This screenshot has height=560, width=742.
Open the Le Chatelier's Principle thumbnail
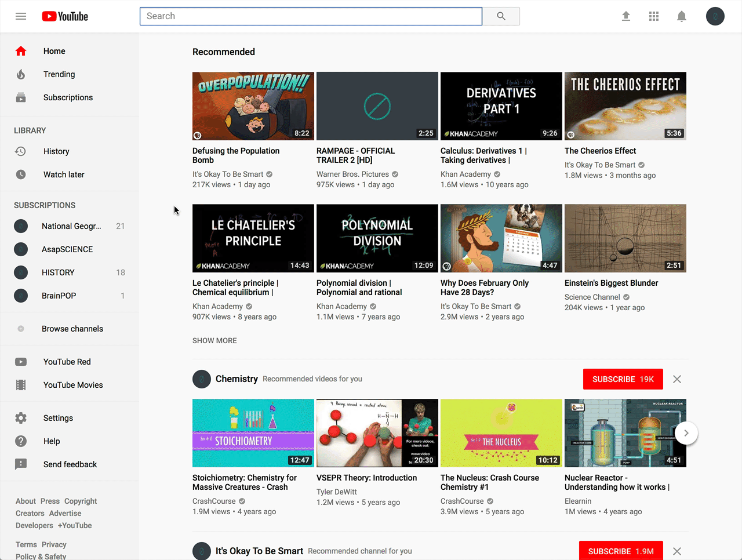253,238
